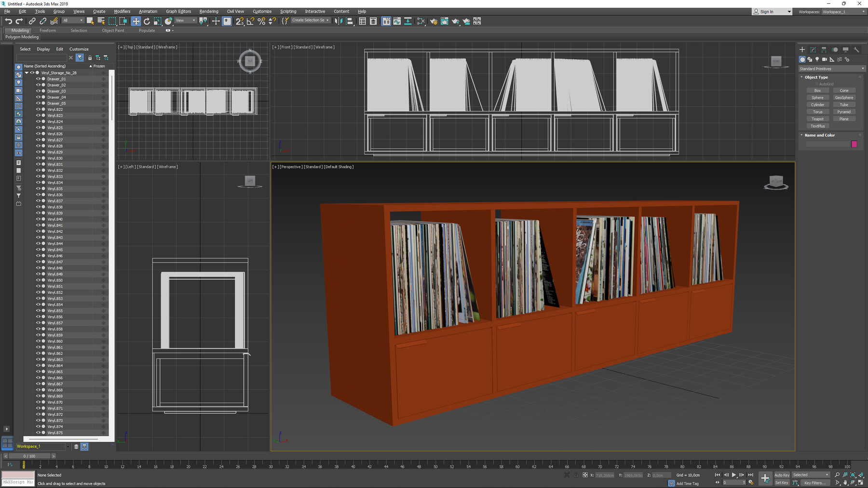This screenshot has height=488, width=868.
Task: Hide Drawer_01 using its visibility toggle
Action: [x=39, y=79]
